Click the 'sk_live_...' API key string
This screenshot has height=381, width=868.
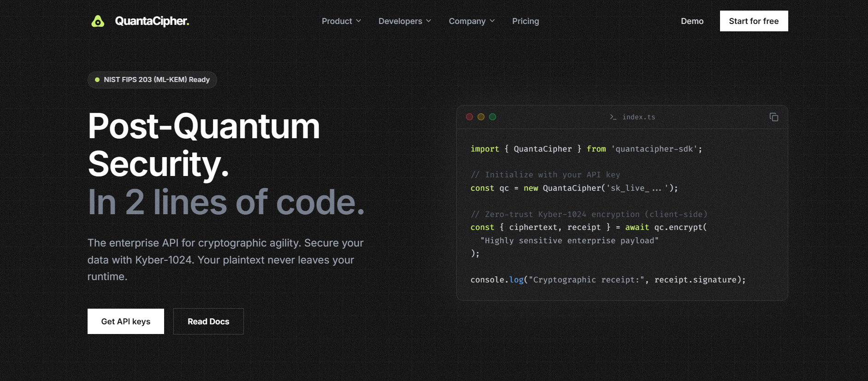[637, 188]
